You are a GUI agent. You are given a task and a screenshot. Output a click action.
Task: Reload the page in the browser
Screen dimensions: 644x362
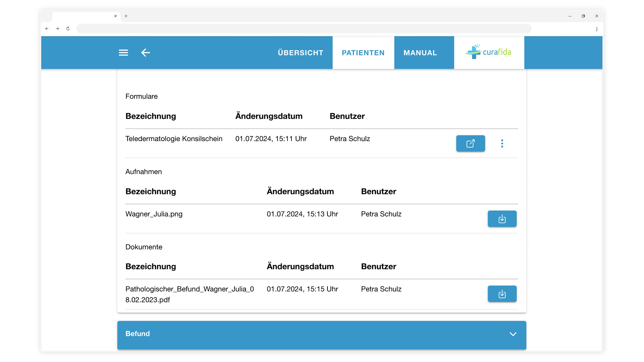tap(68, 28)
